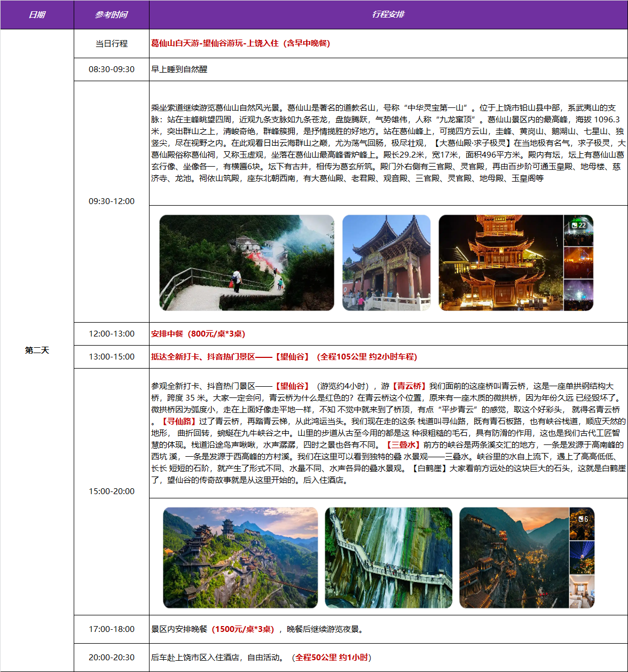Click the 参考时间 column header

click(x=111, y=14)
